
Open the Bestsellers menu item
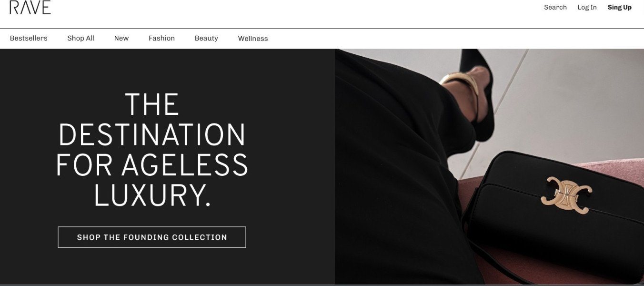(29, 38)
